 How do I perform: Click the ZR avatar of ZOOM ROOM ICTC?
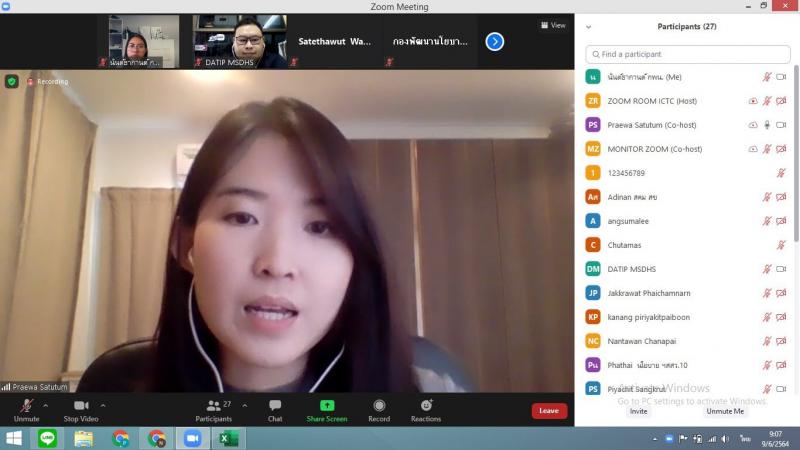click(593, 101)
